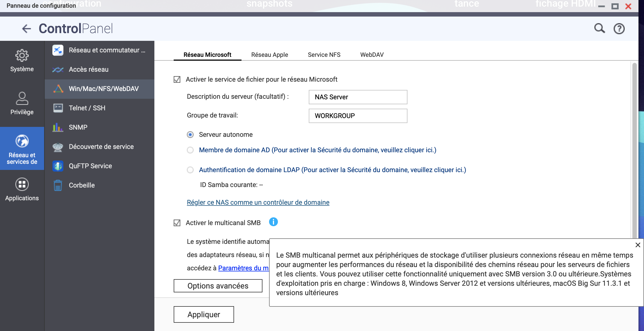The image size is (644, 331).
Task: Click the Accès réseau icon
Action: click(58, 70)
